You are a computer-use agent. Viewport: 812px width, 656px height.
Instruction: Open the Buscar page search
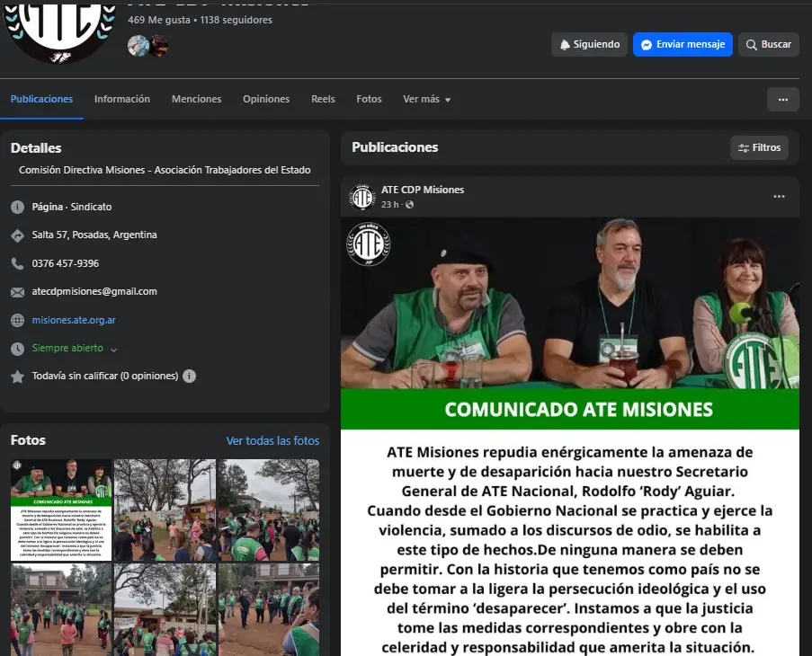(769, 45)
